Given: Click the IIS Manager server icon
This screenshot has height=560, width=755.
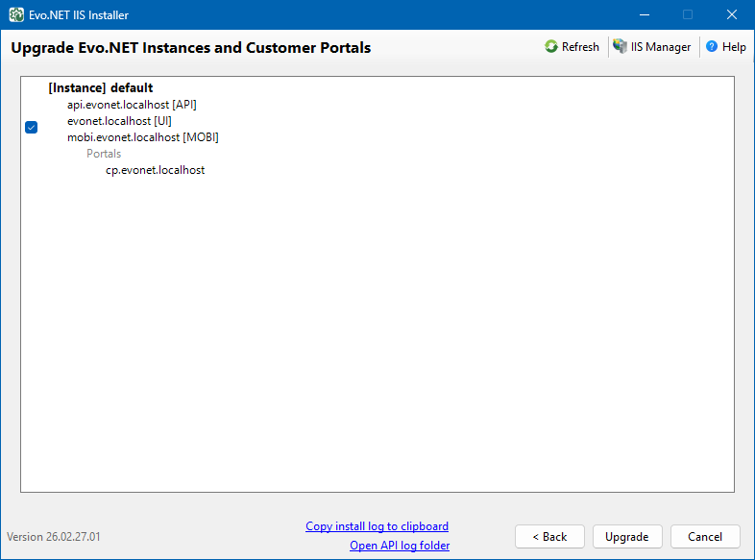Looking at the screenshot, I should click(620, 46).
